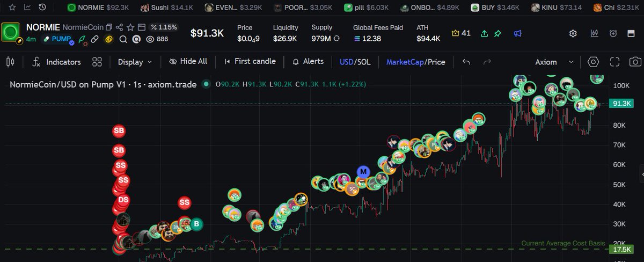Viewport: 644px width, 262px height.
Task: Undo last chart action
Action: click(x=466, y=62)
